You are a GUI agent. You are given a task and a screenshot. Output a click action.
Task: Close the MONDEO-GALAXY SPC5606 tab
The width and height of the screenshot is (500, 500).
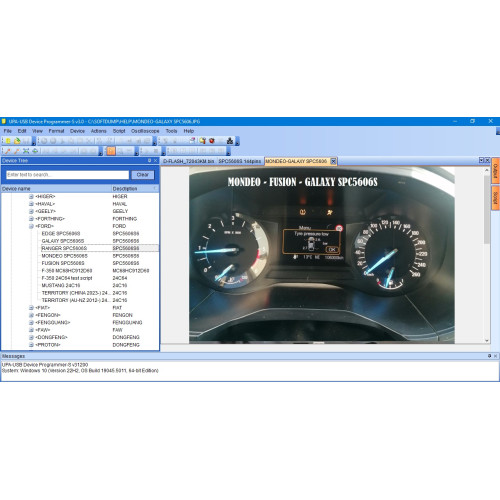333,161
